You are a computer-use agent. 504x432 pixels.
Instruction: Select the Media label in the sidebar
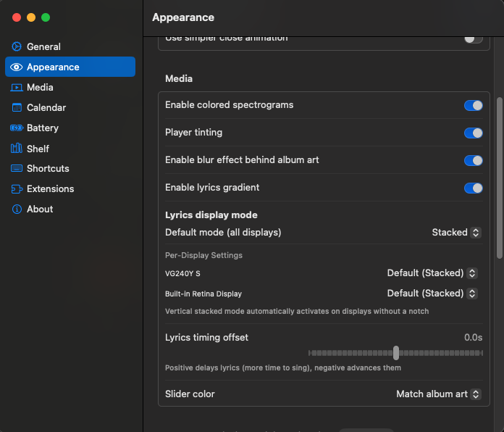(40, 88)
